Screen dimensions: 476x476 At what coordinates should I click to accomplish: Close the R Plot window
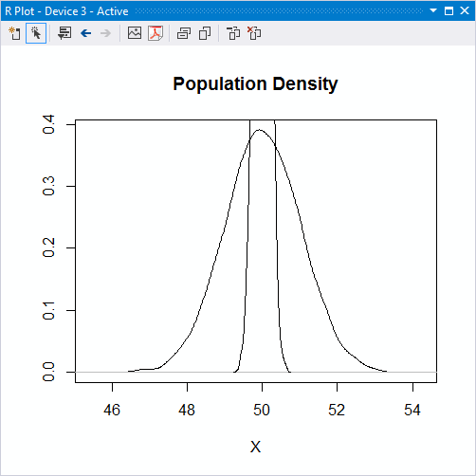pyautogui.click(x=465, y=10)
